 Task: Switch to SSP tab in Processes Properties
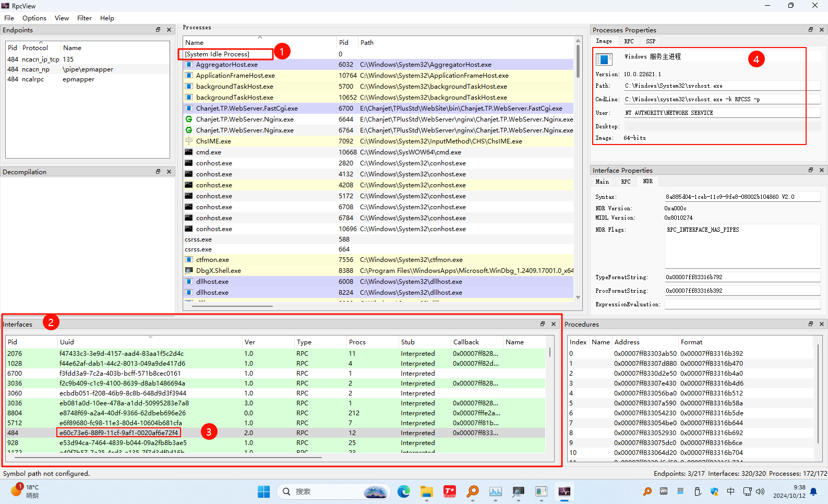click(650, 41)
